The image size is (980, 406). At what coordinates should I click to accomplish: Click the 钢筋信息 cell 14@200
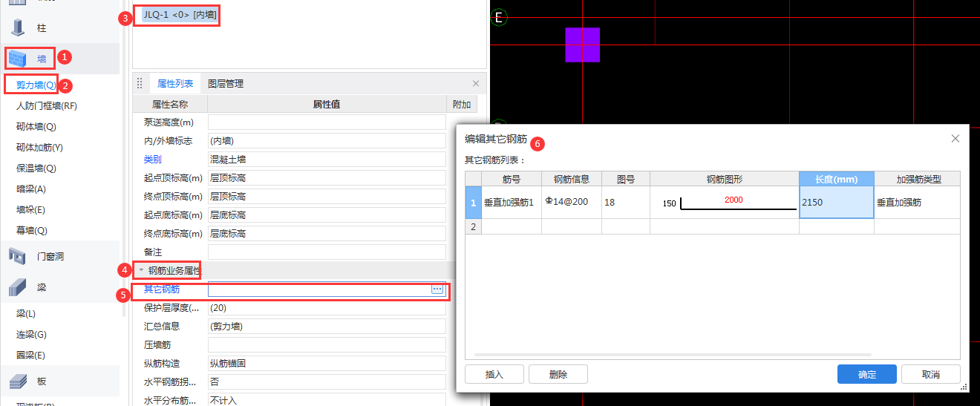[572, 202]
